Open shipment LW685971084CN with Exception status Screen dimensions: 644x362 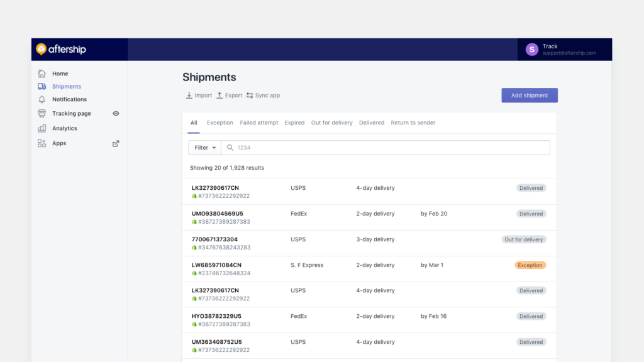click(x=216, y=265)
